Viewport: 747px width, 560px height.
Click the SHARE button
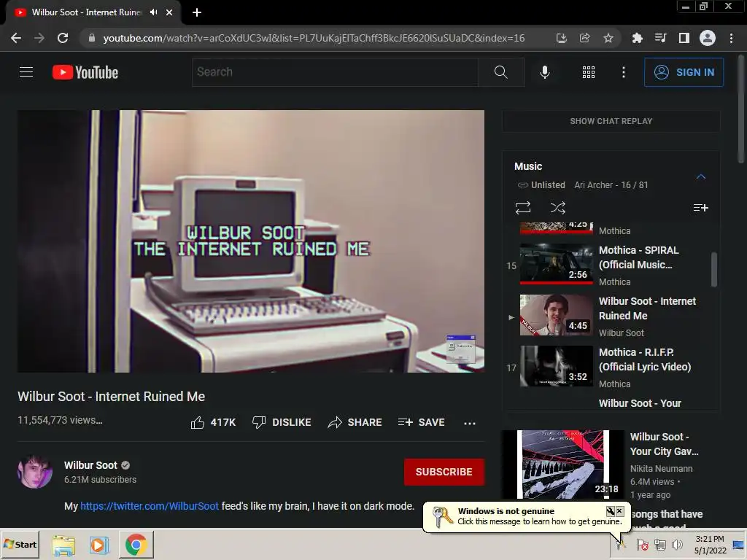[355, 422]
